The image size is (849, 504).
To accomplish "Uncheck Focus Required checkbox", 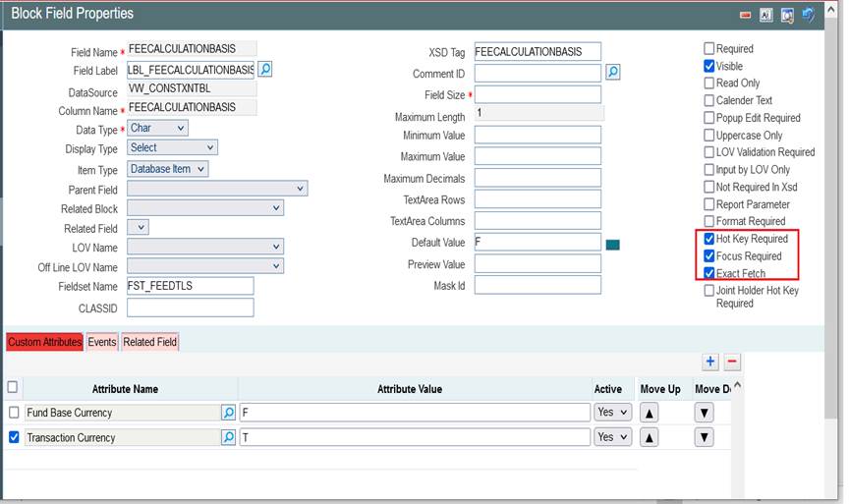I will [708, 255].
